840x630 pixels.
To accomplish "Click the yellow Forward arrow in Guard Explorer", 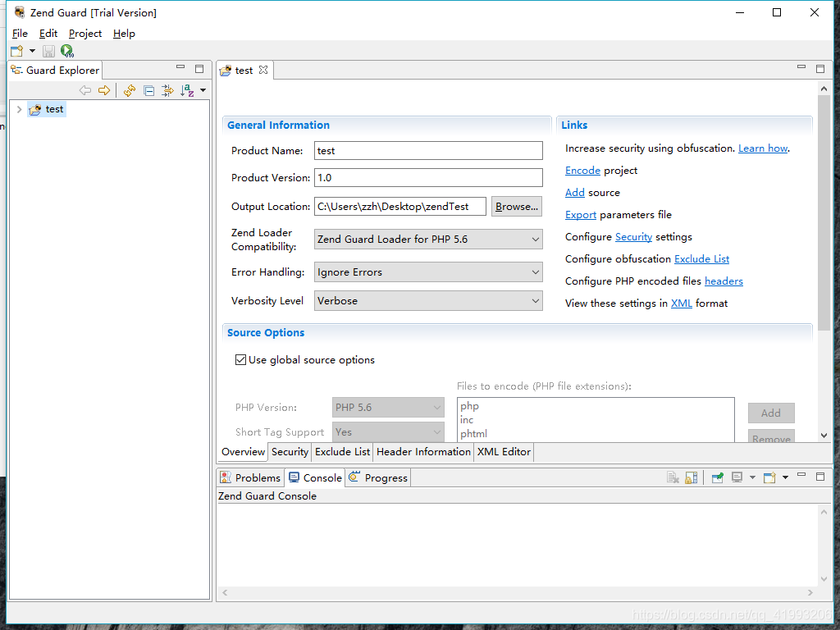I will click(104, 90).
